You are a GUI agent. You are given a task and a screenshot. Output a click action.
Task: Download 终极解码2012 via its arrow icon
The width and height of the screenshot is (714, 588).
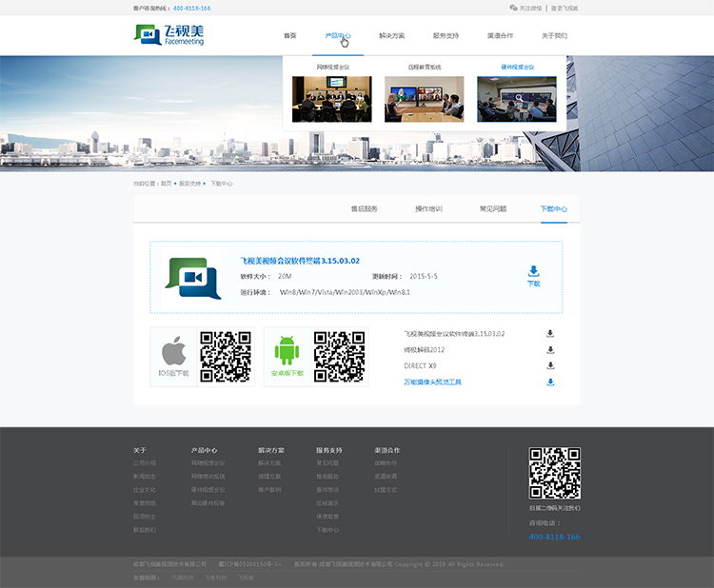tap(550, 349)
